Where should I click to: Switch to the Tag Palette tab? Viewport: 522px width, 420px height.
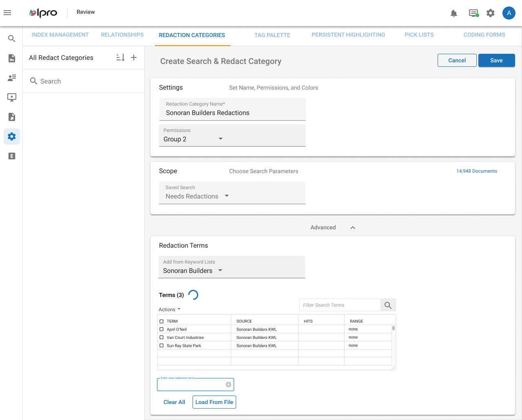coord(272,35)
